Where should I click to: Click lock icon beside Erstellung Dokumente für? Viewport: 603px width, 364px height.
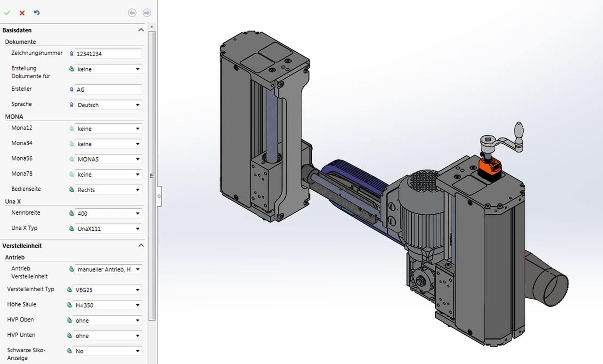[72, 69]
